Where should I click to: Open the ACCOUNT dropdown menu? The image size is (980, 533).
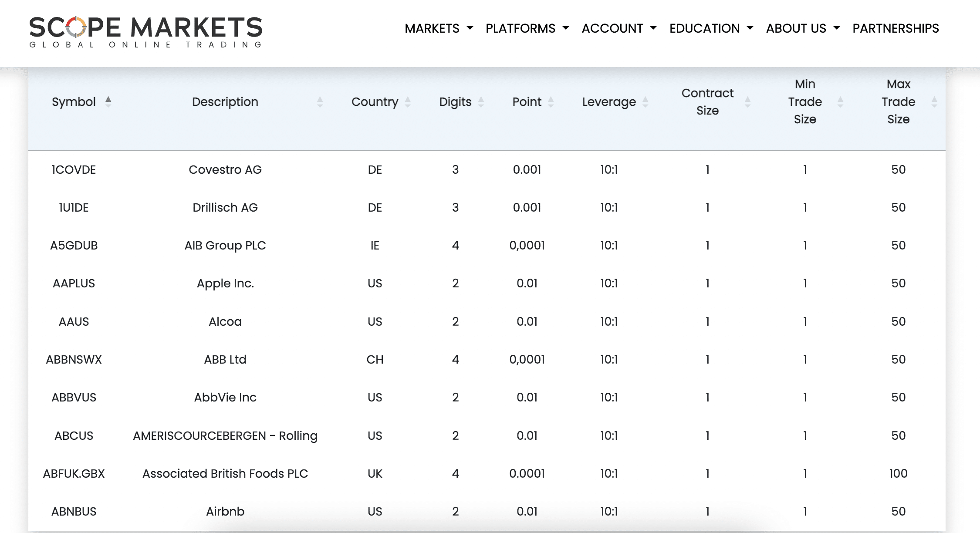point(619,28)
